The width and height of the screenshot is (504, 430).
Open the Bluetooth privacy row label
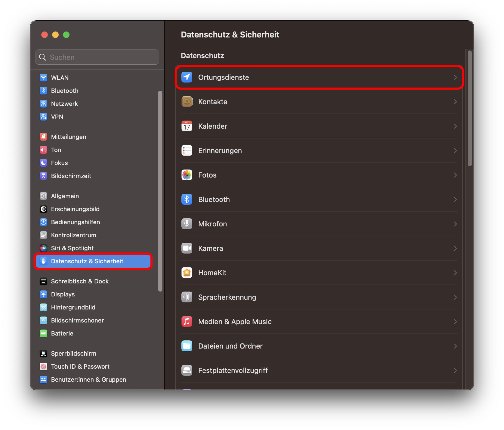click(x=214, y=200)
